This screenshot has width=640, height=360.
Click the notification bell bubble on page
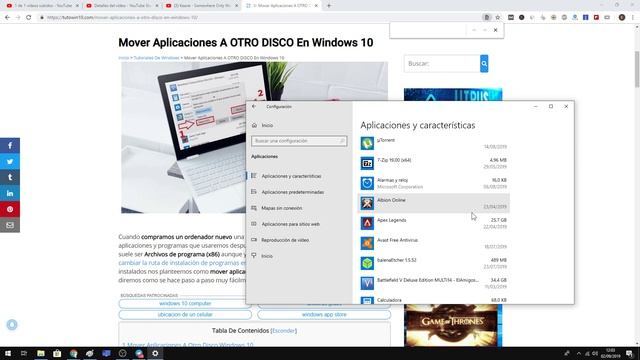point(12,324)
